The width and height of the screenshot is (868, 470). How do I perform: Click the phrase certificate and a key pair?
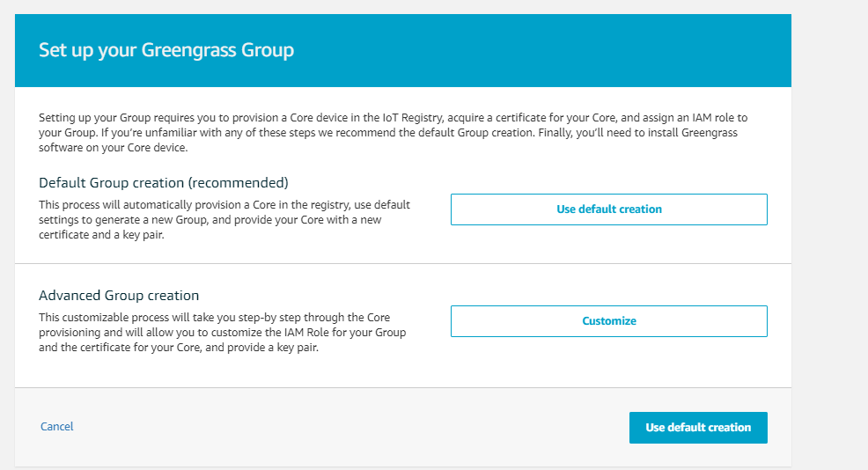101,235
